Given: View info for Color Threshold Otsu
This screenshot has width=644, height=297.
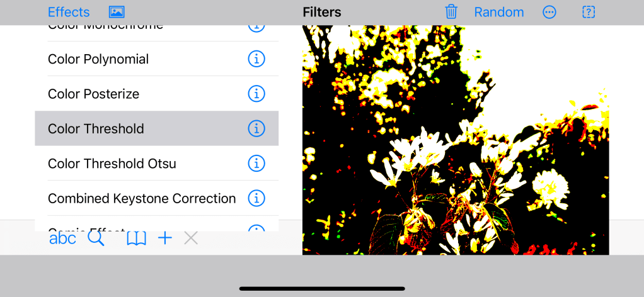Looking at the screenshot, I should [x=256, y=164].
